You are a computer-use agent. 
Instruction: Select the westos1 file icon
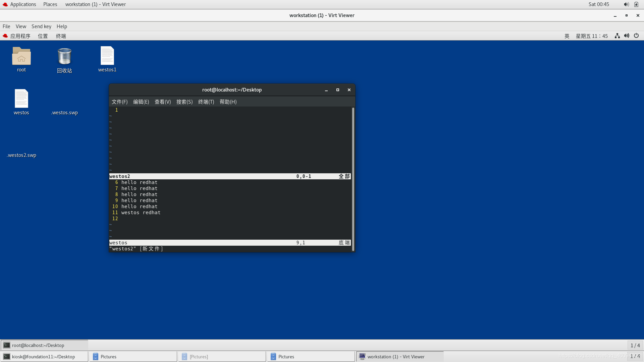pos(107,56)
